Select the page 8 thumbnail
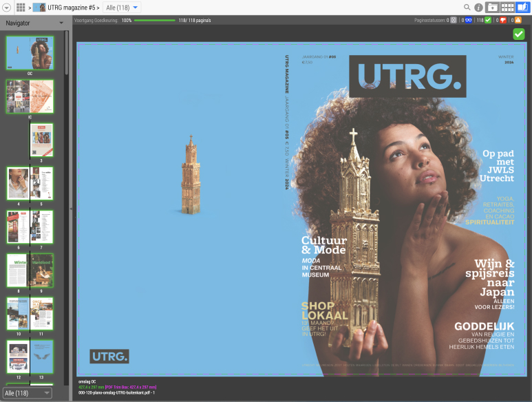 coord(19,270)
